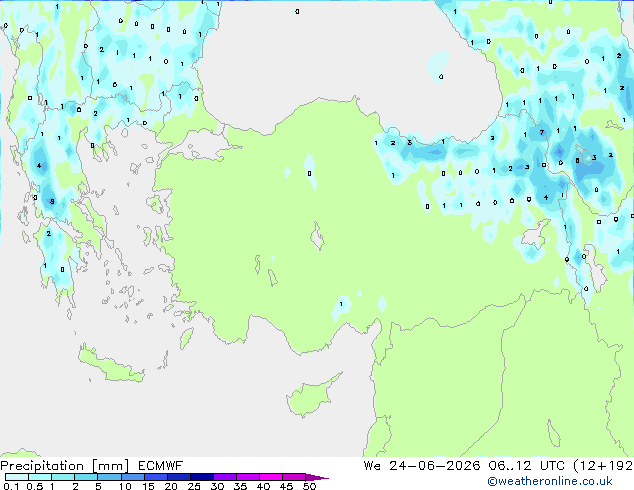Choose the 25–30 mm dark blue legend box
This screenshot has width=634, height=490.
(201, 477)
